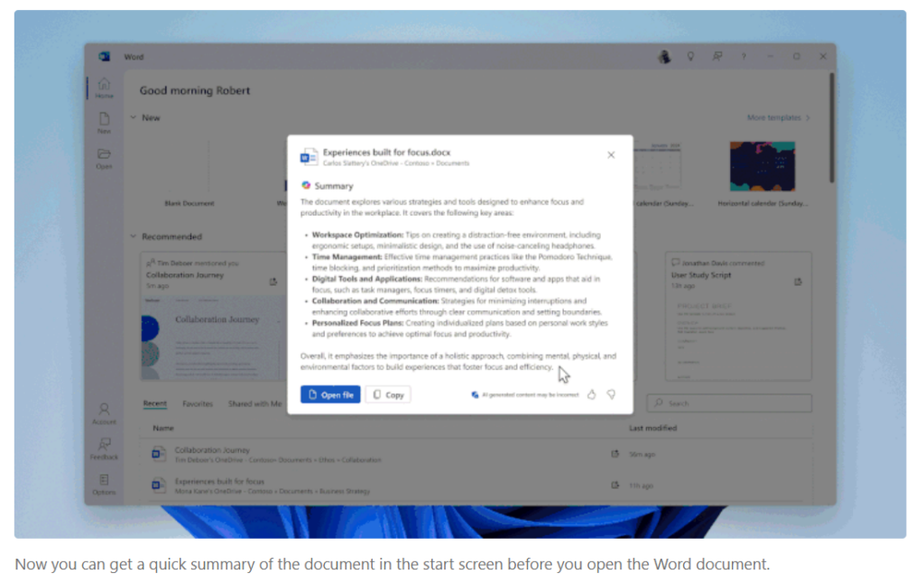924x583 pixels.
Task: Open the More templates link
Action: pyautogui.click(x=779, y=117)
